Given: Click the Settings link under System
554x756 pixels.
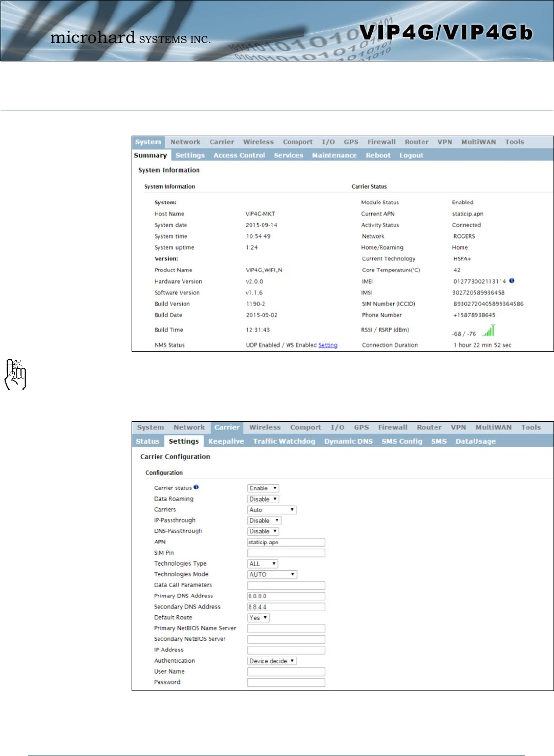Looking at the screenshot, I should point(190,155).
